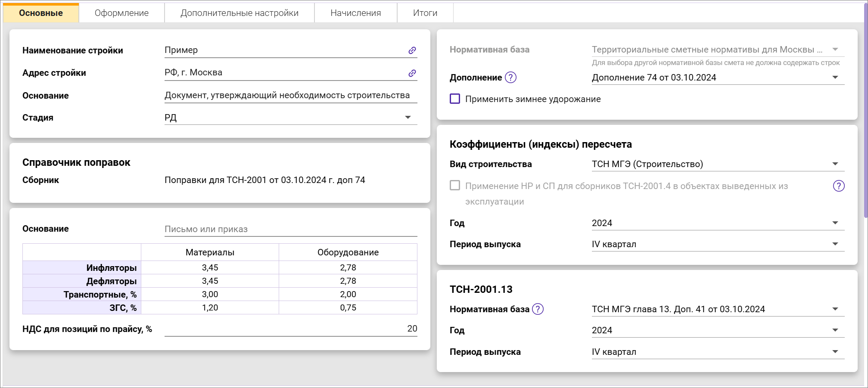868x388 pixels.
Task: Click the Письмо или приказ input field
Action: [x=290, y=229]
